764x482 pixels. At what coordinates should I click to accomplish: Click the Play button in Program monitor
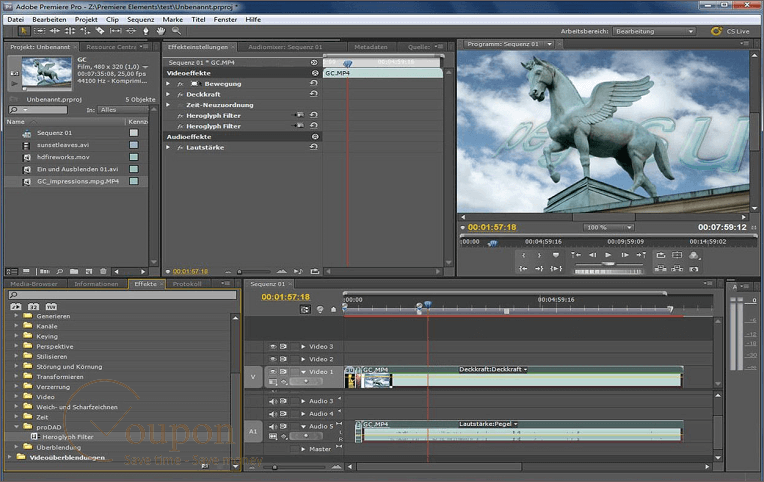click(608, 255)
